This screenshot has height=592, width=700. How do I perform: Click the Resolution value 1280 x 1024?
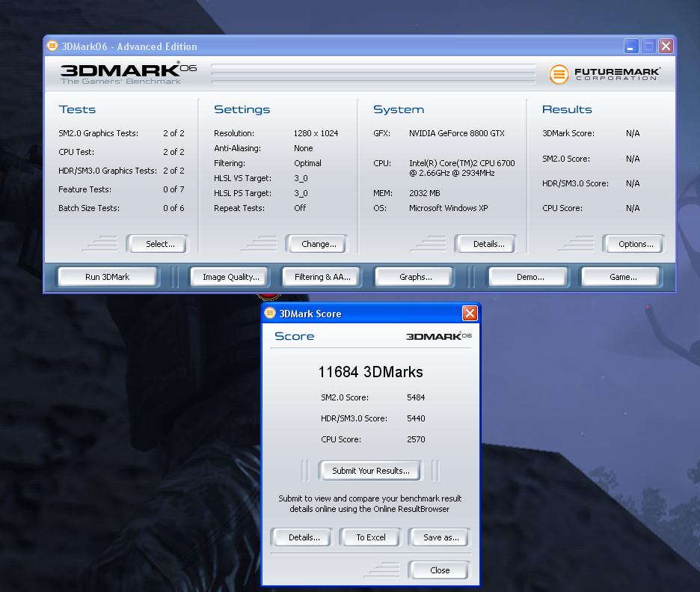pyautogui.click(x=316, y=133)
